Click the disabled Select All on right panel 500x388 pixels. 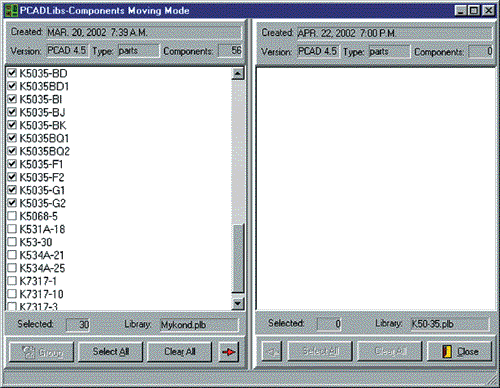pyautogui.click(x=320, y=351)
